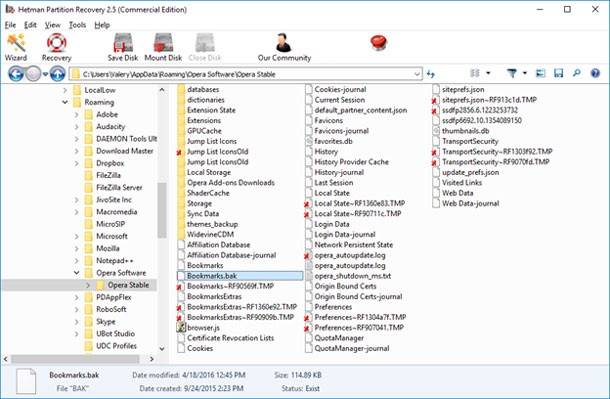Click the filter funnel icon
Image resolution: width=610 pixels, height=399 pixels.
[x=512, y=73]
